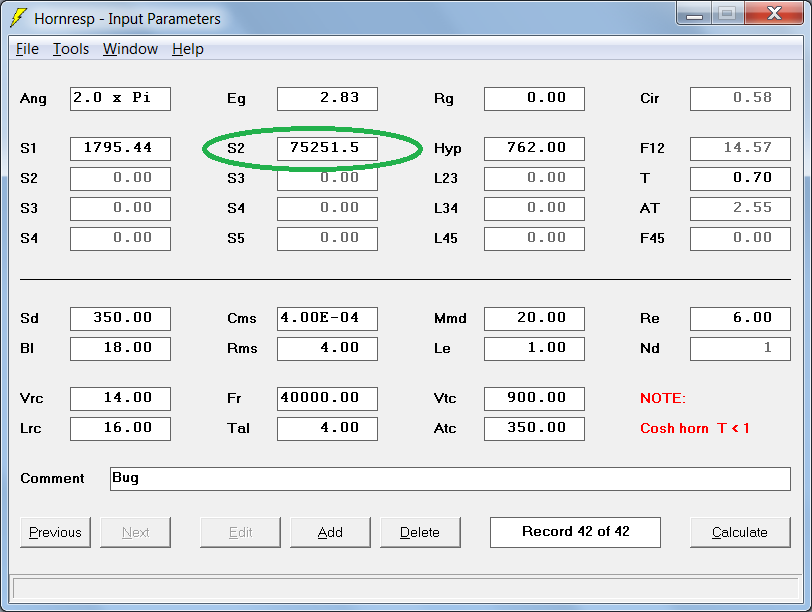Image resolution: width=812 pixels, height=612 pixels.
Task: Click the S1 field with 1795.44
Action: [120, 149]
